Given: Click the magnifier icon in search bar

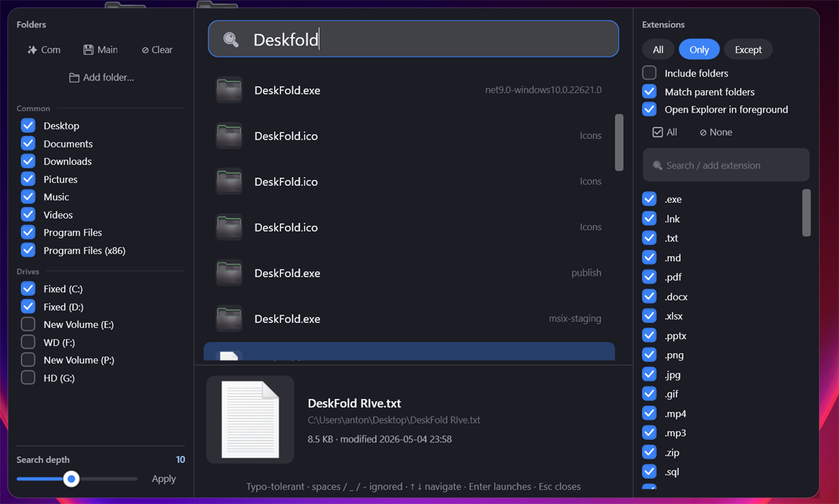Looking at the screenshot, I should pos(231,40).
